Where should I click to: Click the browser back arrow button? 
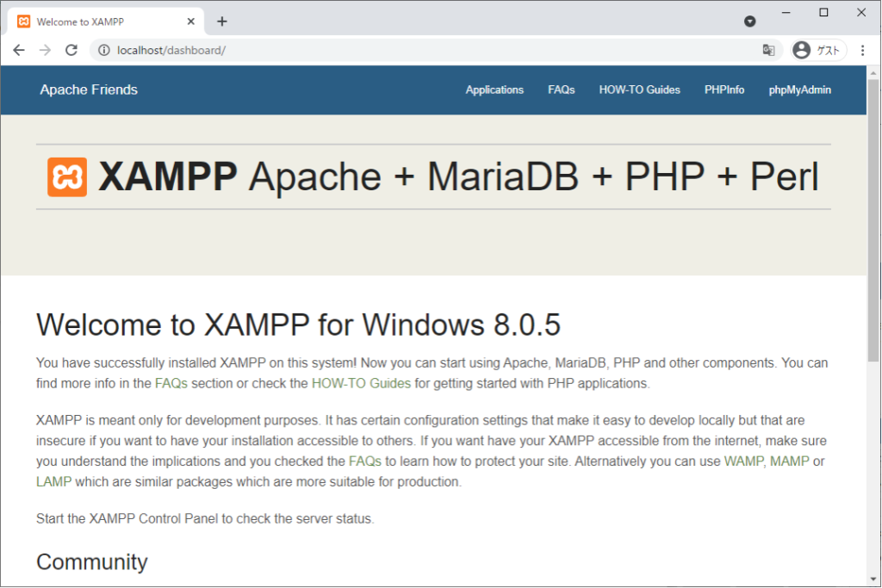click(19, 50)
